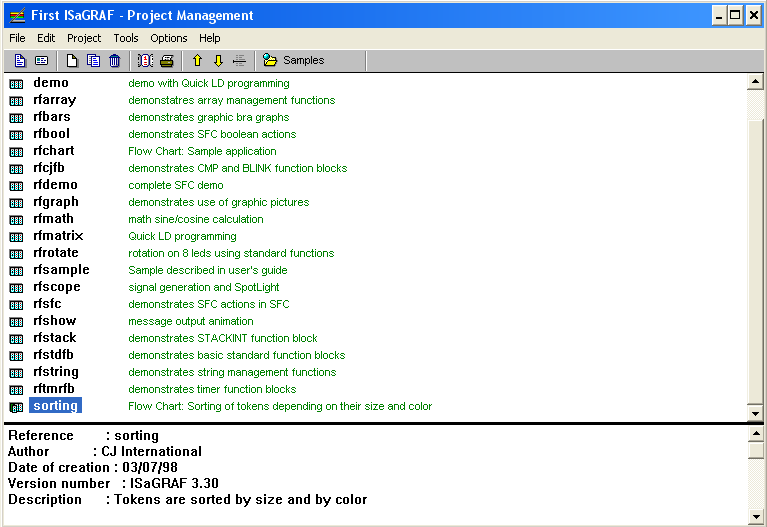Click the open project toolbar icon
Screen dimensions: 767x527
click(20, 61)
